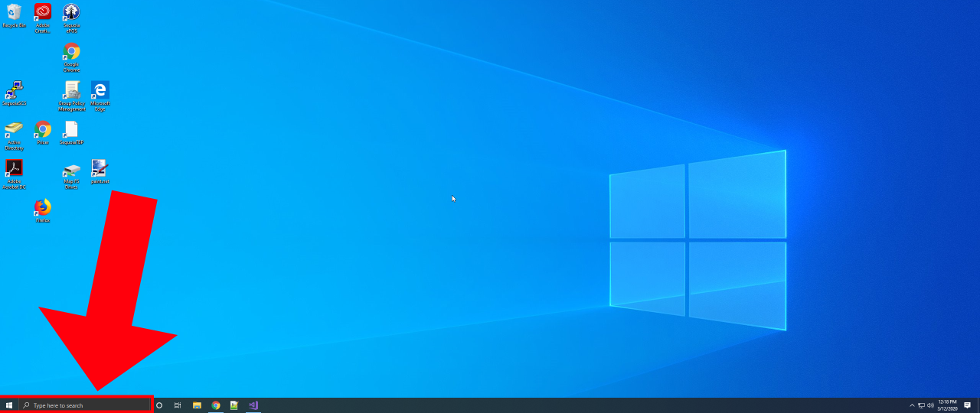980x413 pixels.
Task: Open Visual Studio from the taskbar
Action: coord(253,405)
